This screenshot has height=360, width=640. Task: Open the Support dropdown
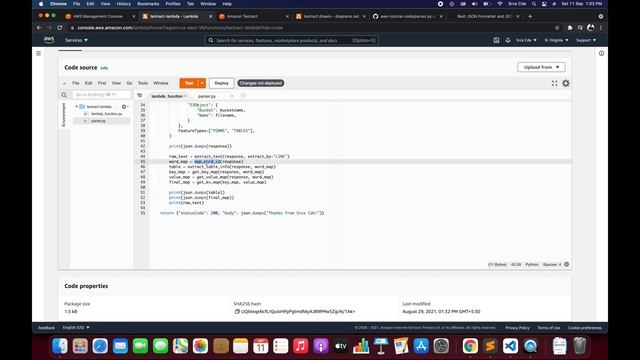point(586,40)
